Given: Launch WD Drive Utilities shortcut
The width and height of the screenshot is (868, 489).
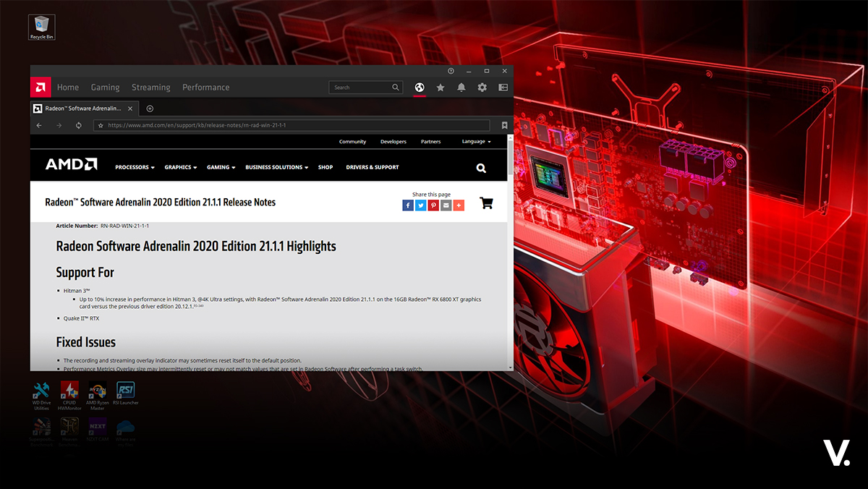Looking at the screenshot, I should click(x=42, y=396).
